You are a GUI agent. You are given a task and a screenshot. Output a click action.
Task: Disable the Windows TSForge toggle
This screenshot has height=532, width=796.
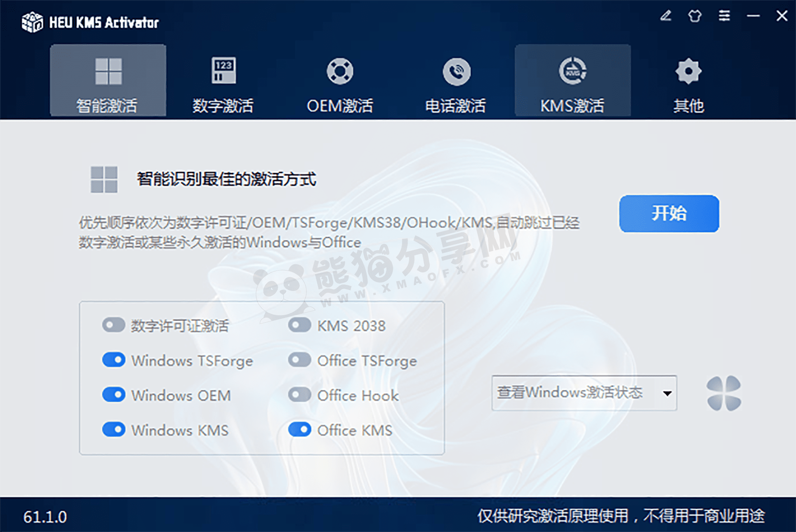click(x=114, y=360)
